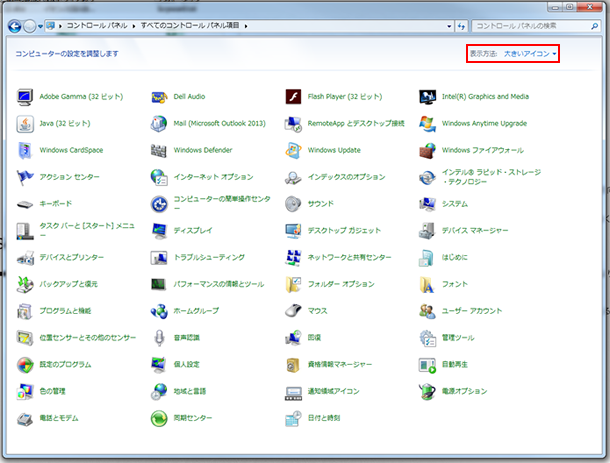Image resolution: width=610 pixels, height=463 pixels.
Task: Open Flash Player (32 ビット) icon
Action: click(293, 96)
